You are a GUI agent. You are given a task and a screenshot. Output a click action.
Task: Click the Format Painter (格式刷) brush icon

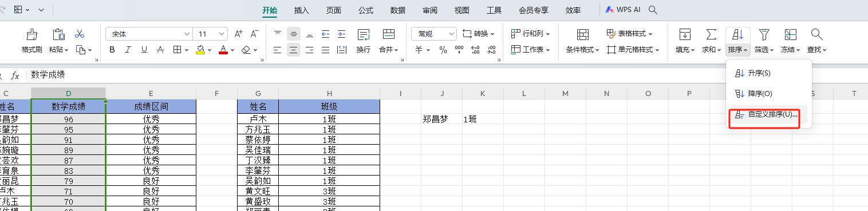click(32, 34)
